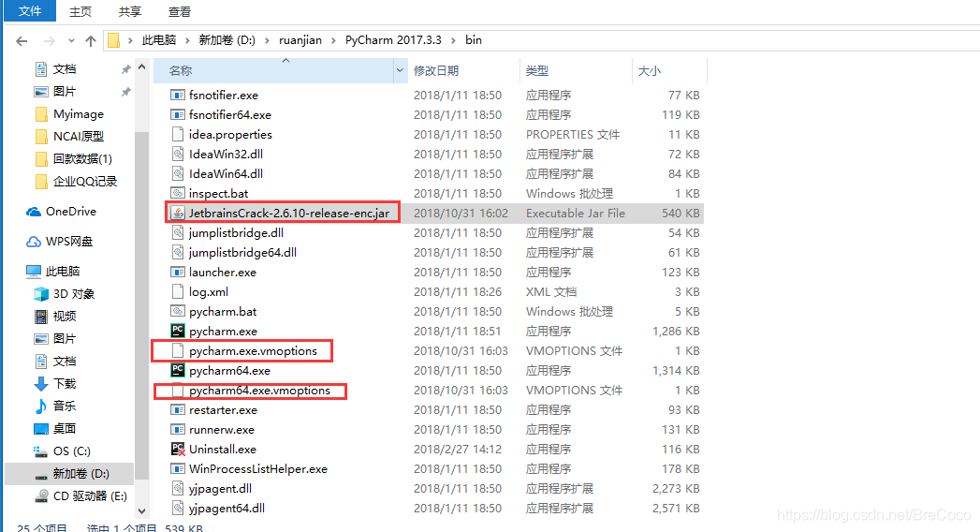Open pinned 图片 in quick access
The image size is (980, 532).
pos(65,92)
